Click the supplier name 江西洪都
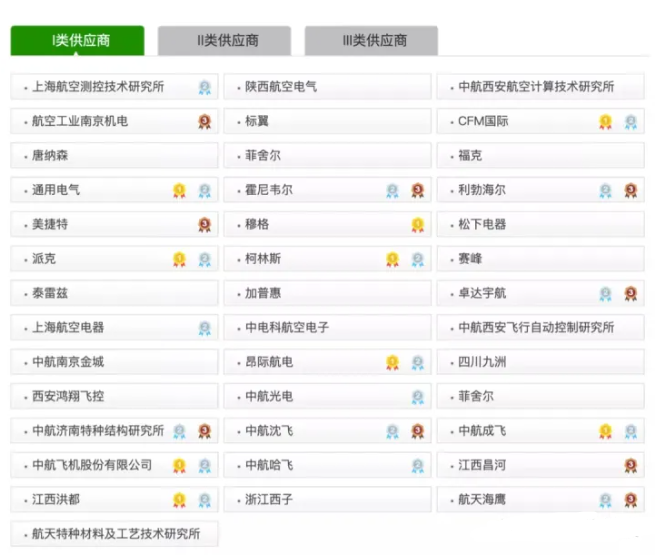 click(x=56, y=500)
